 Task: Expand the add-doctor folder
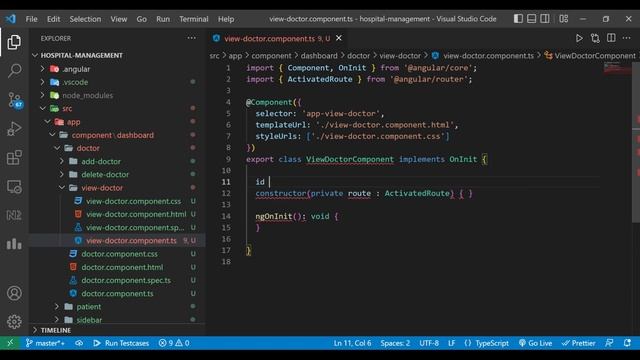click(x=62, y=161)
